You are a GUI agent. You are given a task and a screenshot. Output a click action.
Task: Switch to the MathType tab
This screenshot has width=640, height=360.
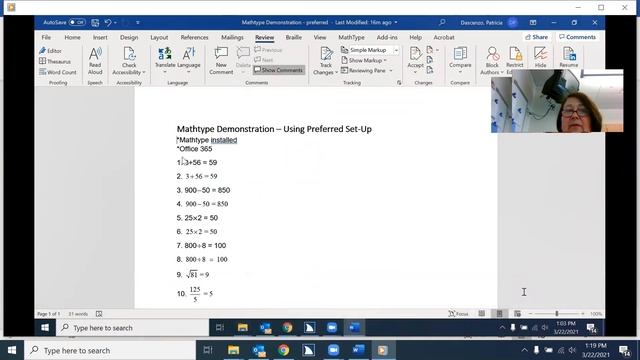pyautogui.click(x=351, y=37)
